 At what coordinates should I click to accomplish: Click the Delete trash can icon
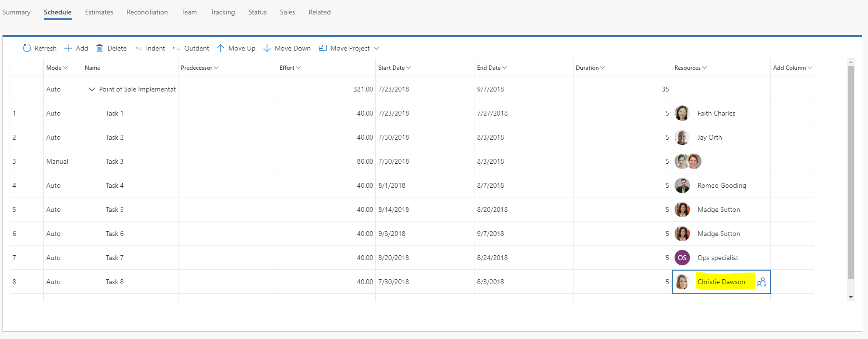[100, 48]
